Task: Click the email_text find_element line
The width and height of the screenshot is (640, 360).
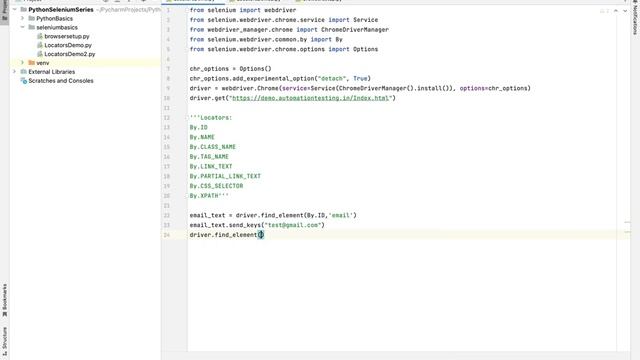Action: pos(273,215)
